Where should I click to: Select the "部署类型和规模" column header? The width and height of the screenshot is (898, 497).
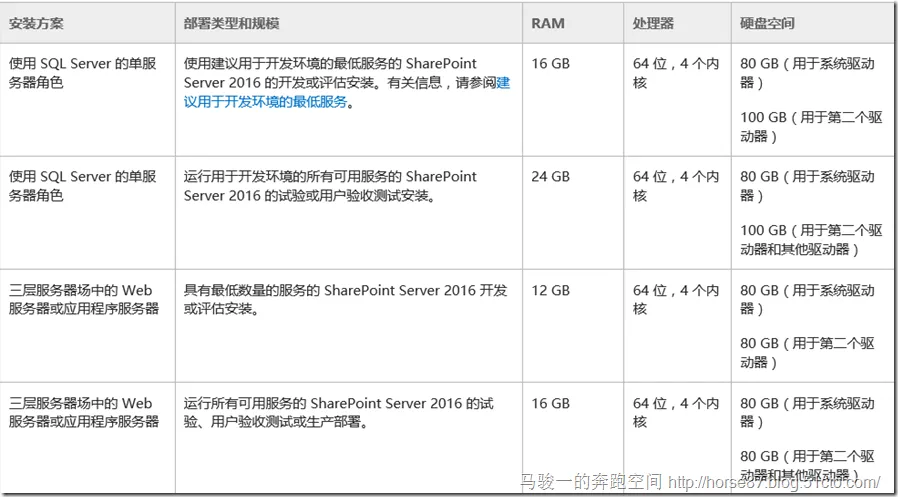click(231, 24)
